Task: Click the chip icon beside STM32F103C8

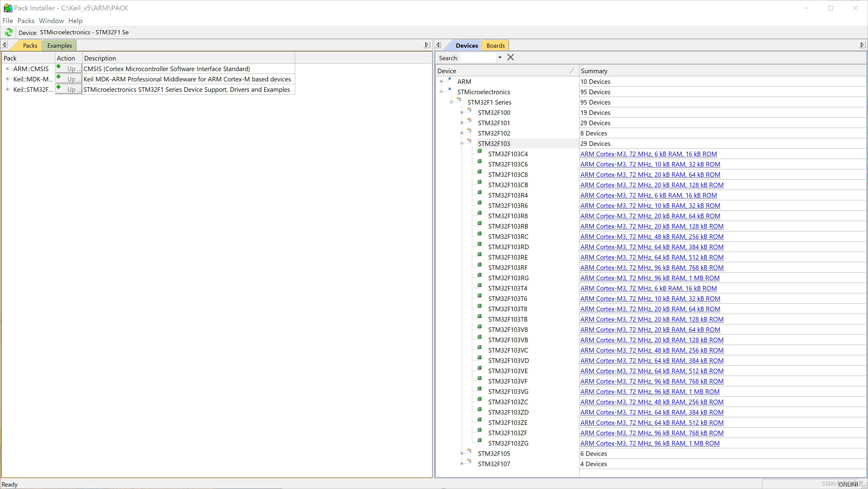Action: [x=480, y=172]
